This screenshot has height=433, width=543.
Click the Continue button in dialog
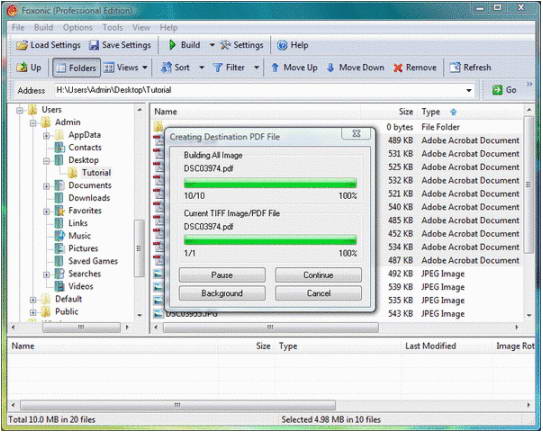pyautogui.click(x=318, y=275)
